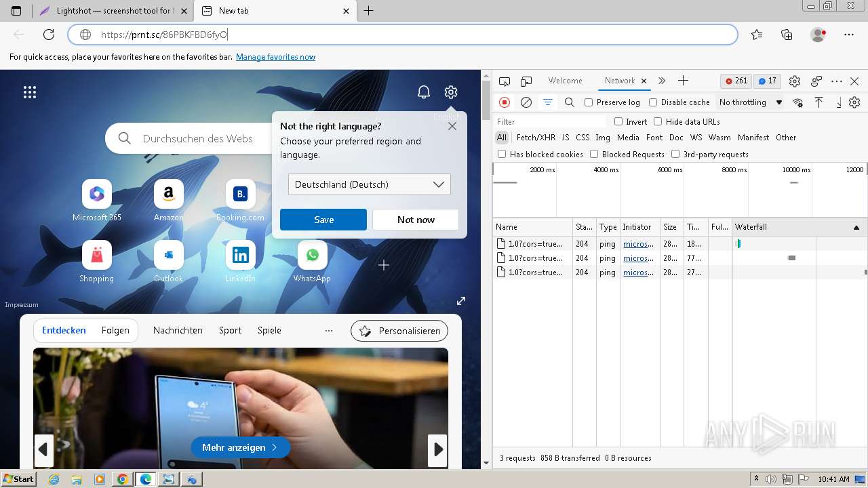Switch to the Welcome DevTools tab
The height and width of the screenshot is (488, 868).
pos(566,81)
